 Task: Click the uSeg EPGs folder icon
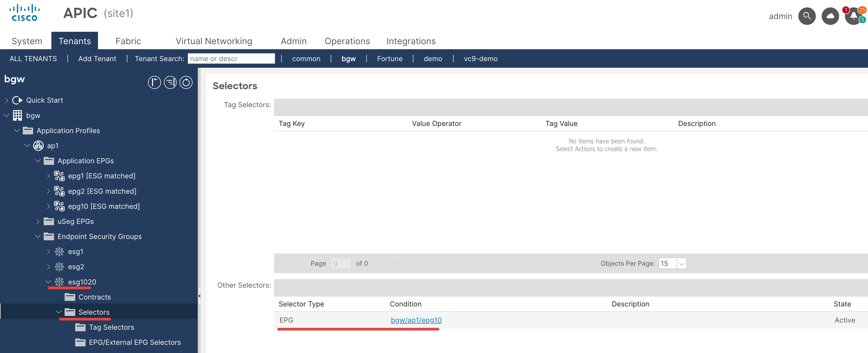click(49, 221)
